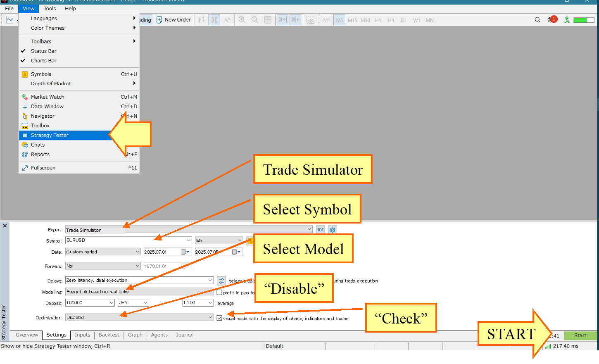The height and width of the screenshot is (364, 599).
Task: Click the zoom in magnifier icon
Action: coord(242,20)
